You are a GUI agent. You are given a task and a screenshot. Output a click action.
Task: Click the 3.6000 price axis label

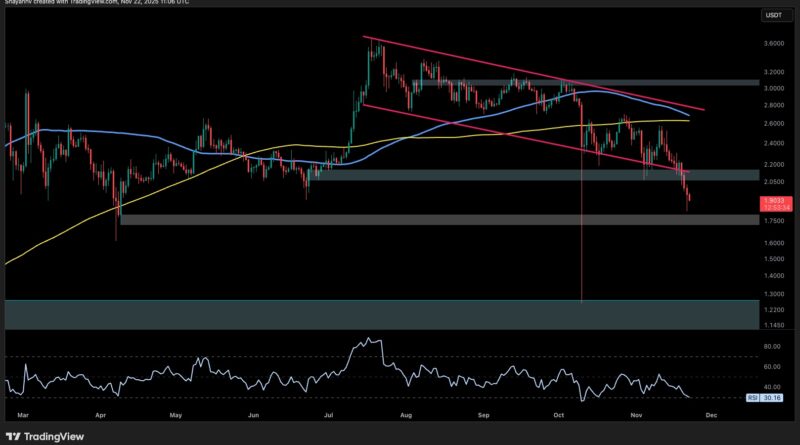click(773, 44)
